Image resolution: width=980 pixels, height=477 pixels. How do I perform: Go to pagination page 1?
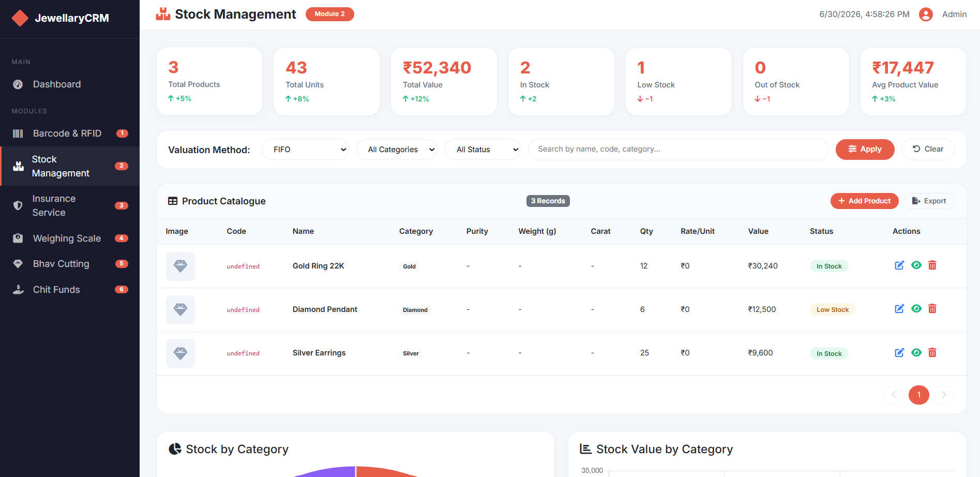click(x=919, y=395)
